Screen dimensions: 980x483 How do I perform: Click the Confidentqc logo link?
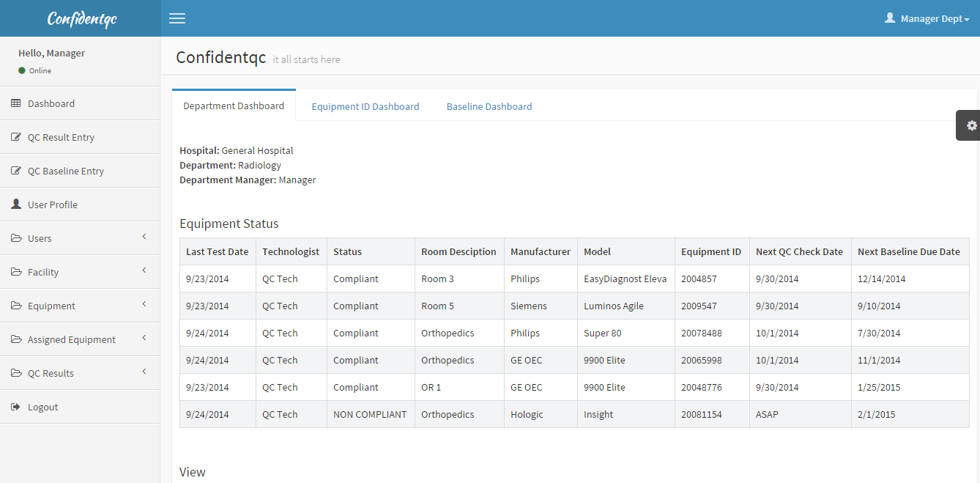coord(81,19)
